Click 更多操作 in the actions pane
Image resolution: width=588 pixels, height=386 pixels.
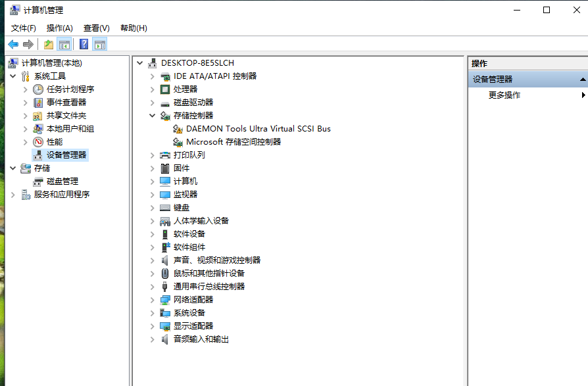pos(504,95)
